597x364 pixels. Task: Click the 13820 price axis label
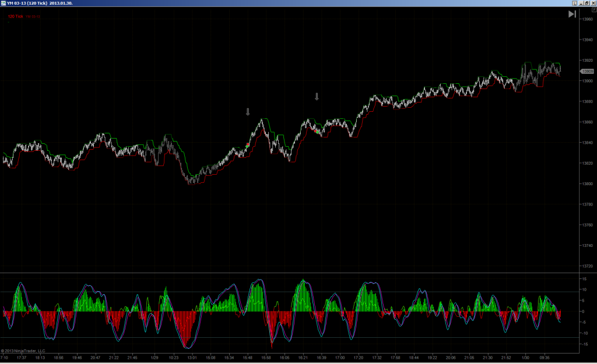pyautogui.click(x=588, y=163)
